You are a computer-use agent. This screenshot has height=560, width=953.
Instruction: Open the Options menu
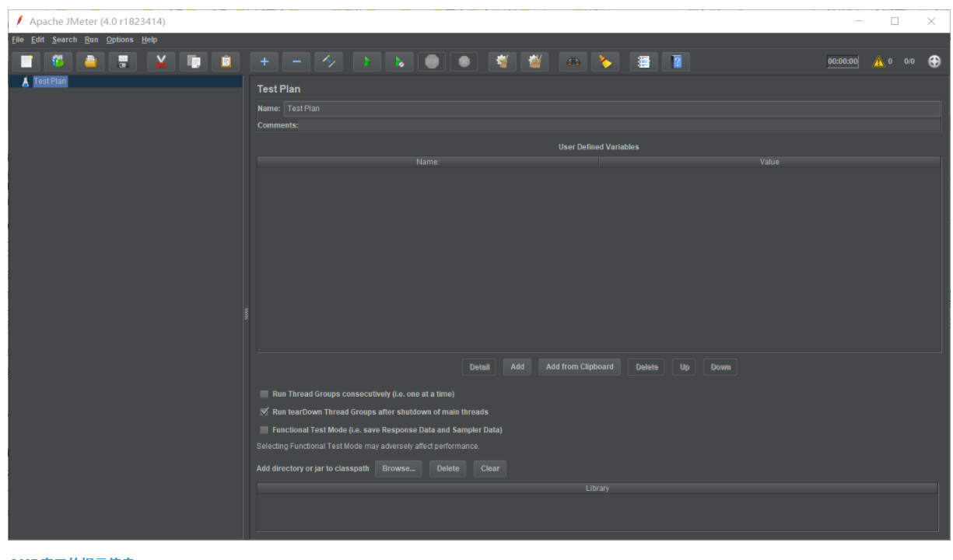(x=120, y=40)
